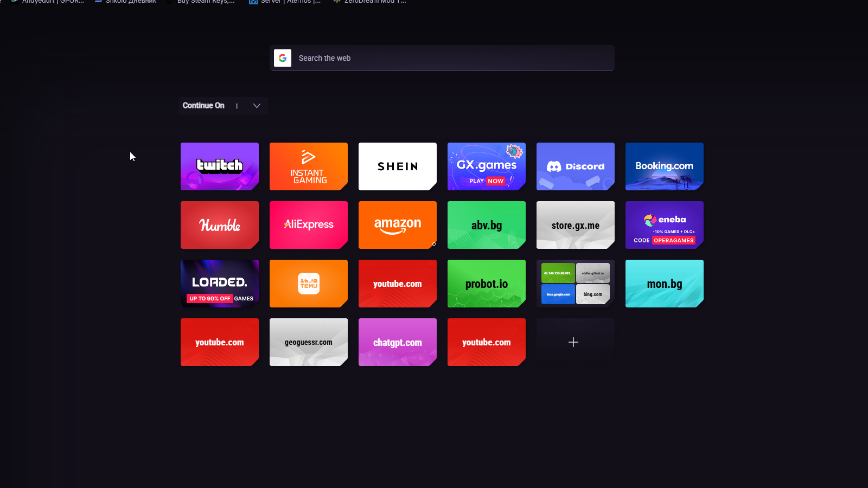Image resolution: width=868 pixels, height=488 pixels.
Task: Click the Continue On label
Action: click(203, 106)
